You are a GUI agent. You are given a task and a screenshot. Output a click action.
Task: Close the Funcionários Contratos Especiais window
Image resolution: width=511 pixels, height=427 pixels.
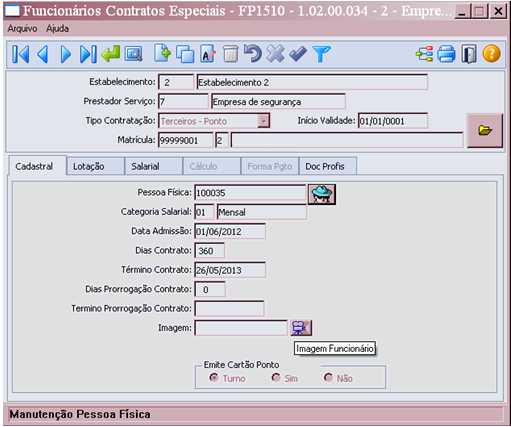coord(498,11)
